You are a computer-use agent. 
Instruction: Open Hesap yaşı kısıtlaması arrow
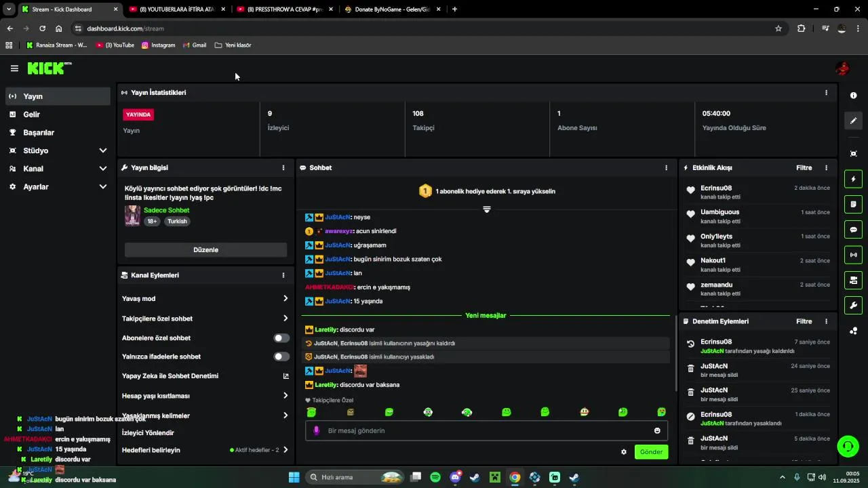click(x=285, y=395)
